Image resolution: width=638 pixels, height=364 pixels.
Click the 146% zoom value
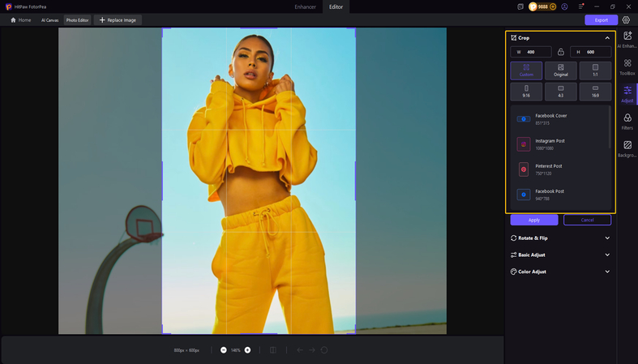(x=236, y=350)
